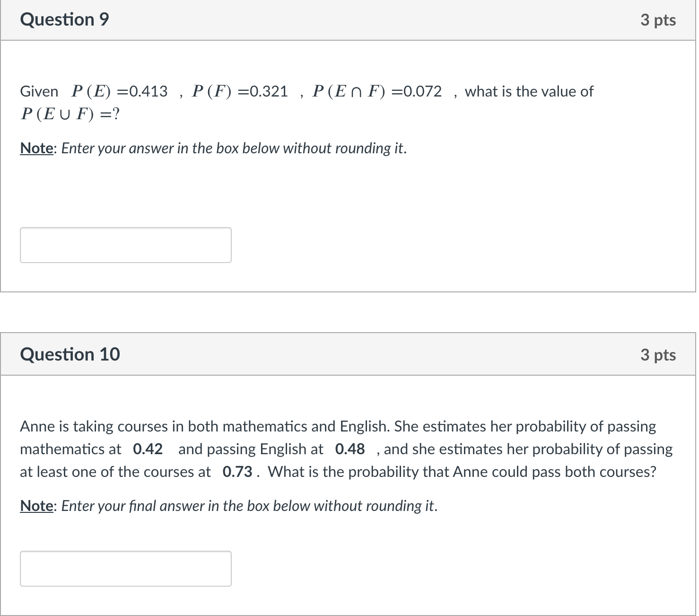Click the 'Question 9' heading
699x616 pixels.
pos(64,19)
